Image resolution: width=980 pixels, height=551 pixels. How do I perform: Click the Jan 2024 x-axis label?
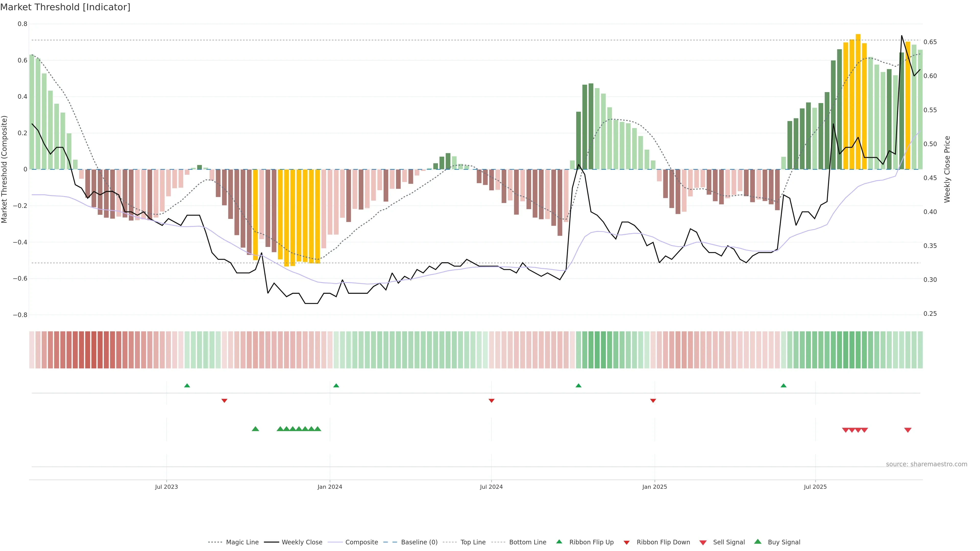[x=329, y=487]
